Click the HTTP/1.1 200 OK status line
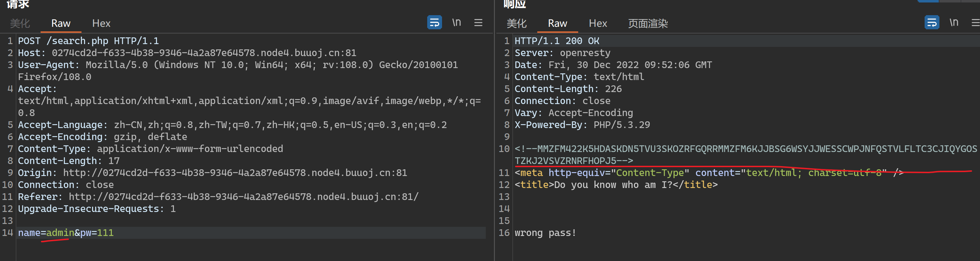This screenshot has width=980, height=261. point(557,41)
